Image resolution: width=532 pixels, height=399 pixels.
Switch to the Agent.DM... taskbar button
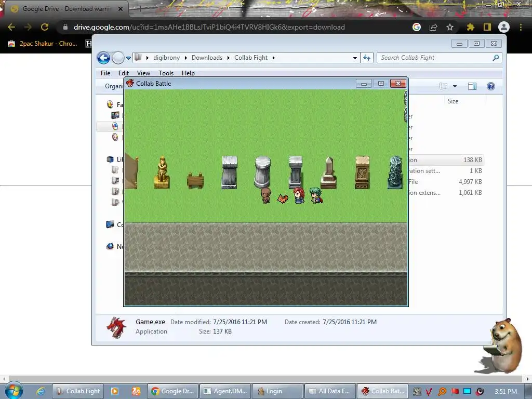click(x=225, y=391)
